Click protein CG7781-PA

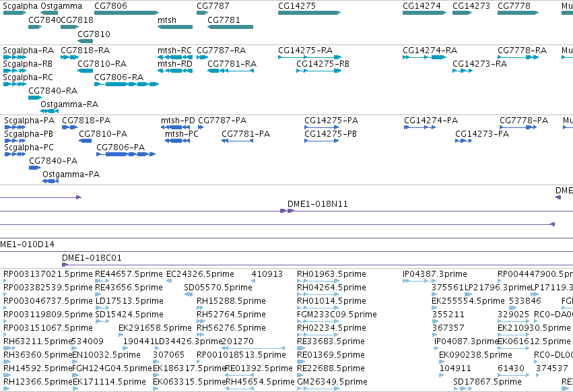tap(246, 134)
